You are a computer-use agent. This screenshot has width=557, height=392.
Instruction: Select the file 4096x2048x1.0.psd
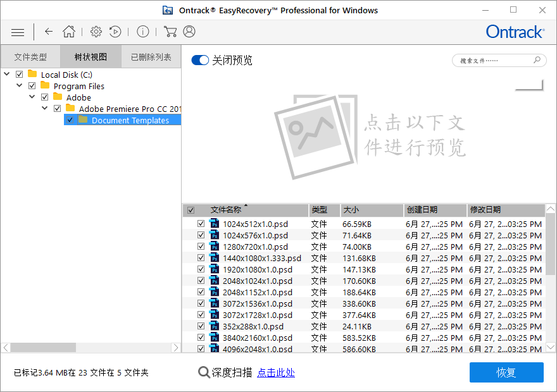tap(258, 349)
